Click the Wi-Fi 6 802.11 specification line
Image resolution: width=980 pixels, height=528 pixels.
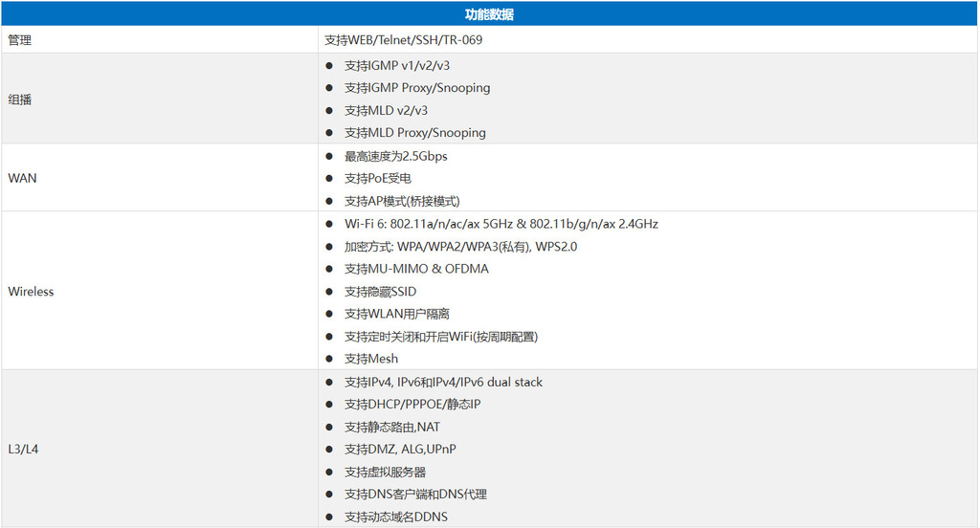[501, 224]
